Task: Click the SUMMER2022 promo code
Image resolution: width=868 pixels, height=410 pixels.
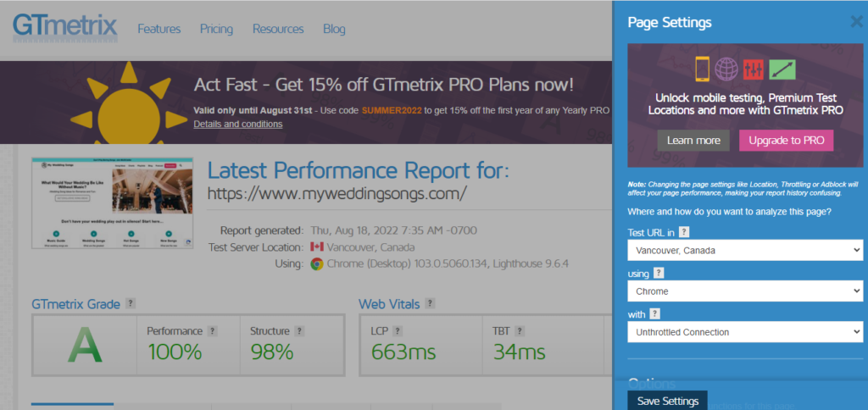Action: click(392, 111)
